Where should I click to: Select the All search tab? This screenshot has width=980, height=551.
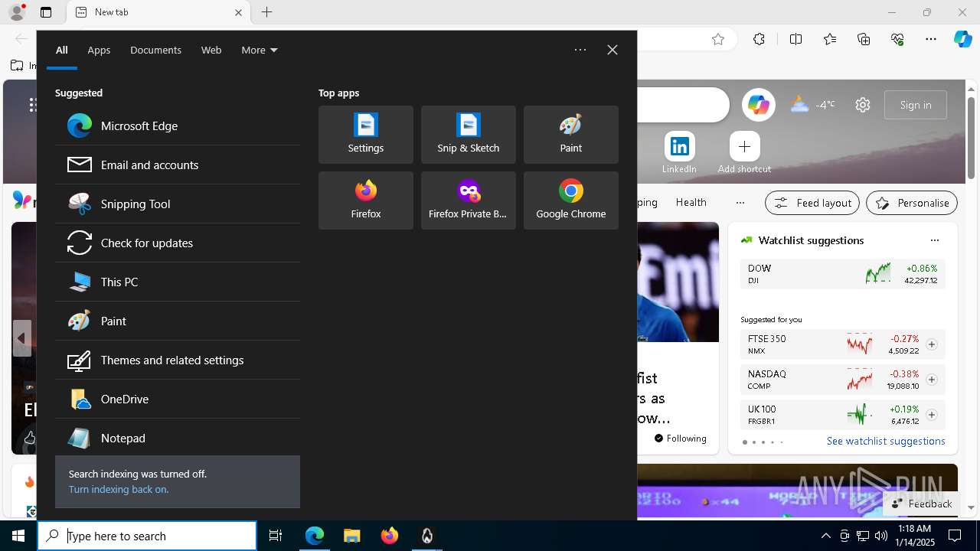click(x=62, y=50)
